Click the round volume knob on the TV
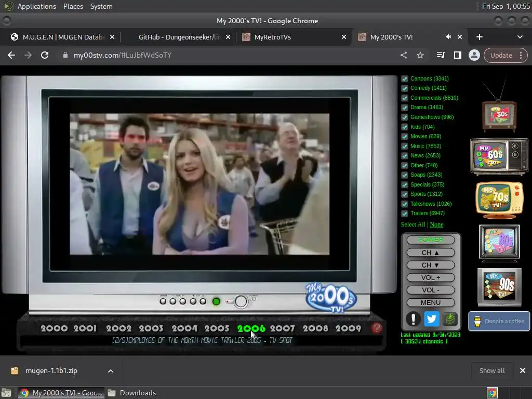The height and width of the screenshot is (399, 532). pyautogui.click(x=241, y=301)
